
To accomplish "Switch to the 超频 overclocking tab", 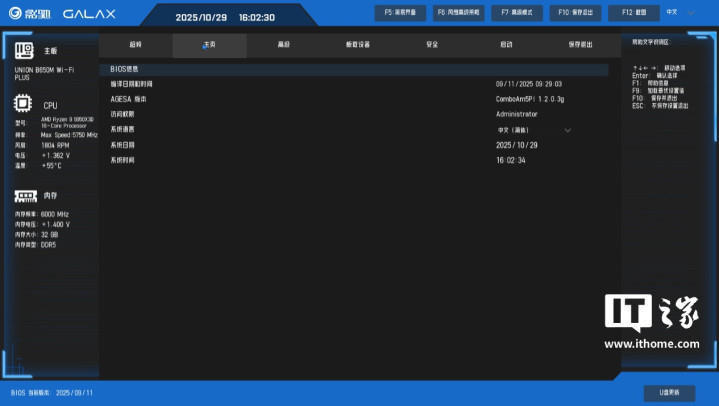I will (136, 44).
